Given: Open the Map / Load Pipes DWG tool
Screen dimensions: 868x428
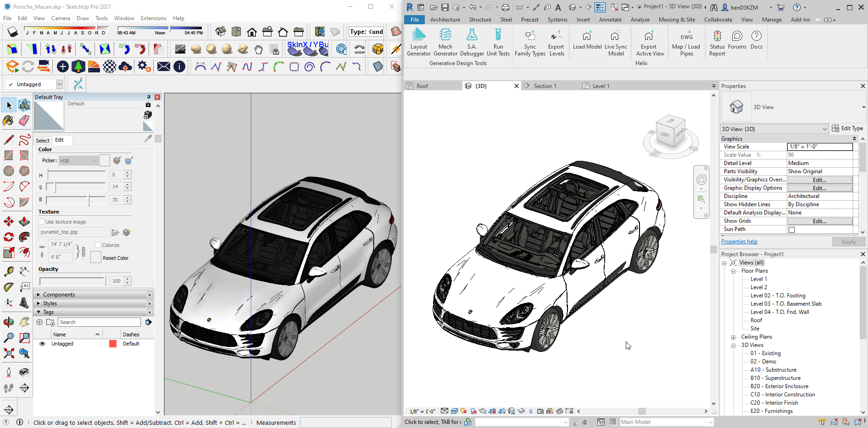Looking at the screenshot, I should (686, 42).
